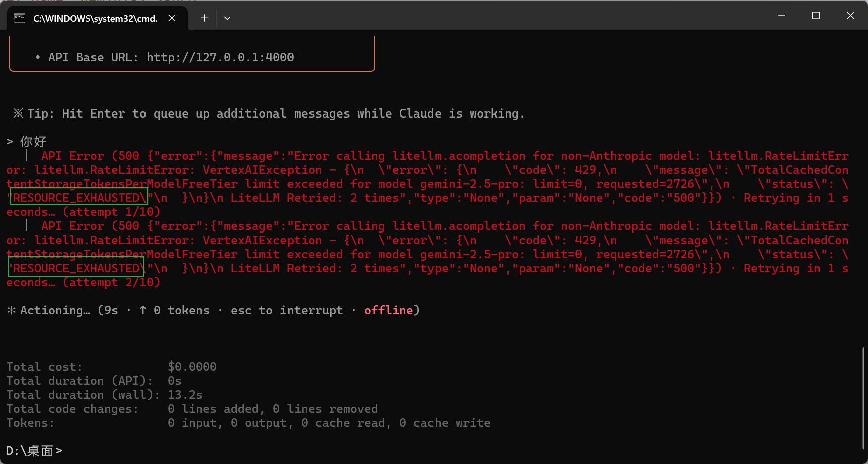
Task: Select the second highlighted RESOURCE_EXHAUSTED box
Action: click(x=75, y=268)
